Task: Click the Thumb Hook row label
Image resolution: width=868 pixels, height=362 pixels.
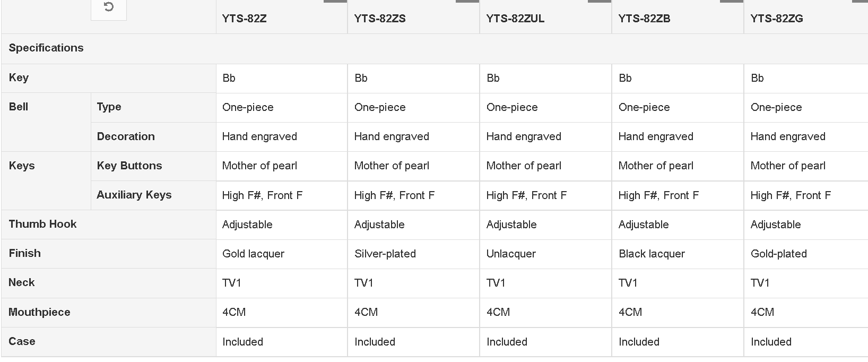Action: [x=42, y=224]
